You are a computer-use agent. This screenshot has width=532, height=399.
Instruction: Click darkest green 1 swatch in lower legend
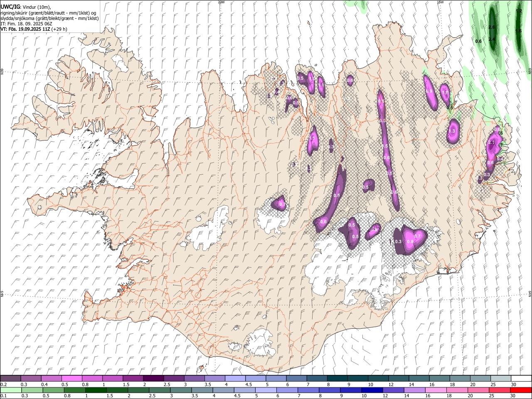coord(96,390)
